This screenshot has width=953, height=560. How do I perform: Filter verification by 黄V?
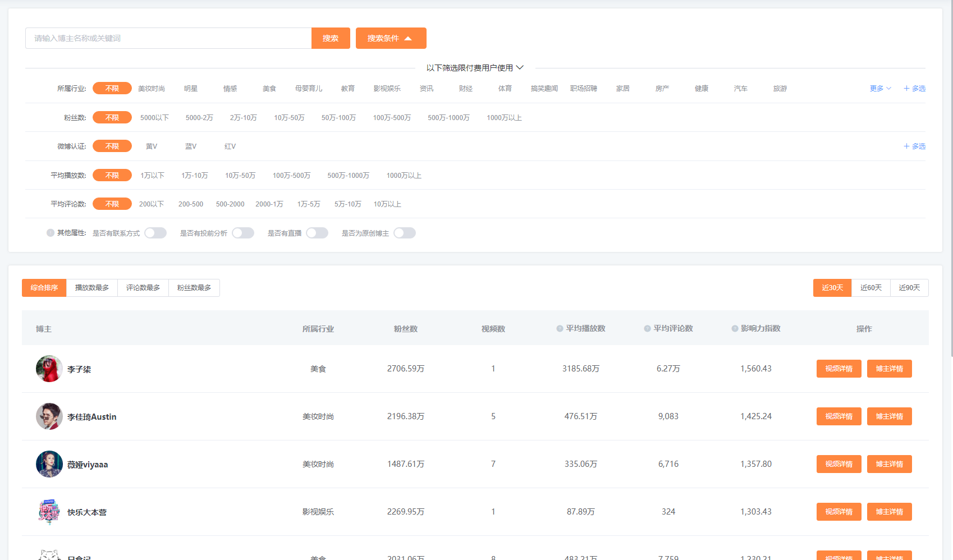tap(152, 146)
